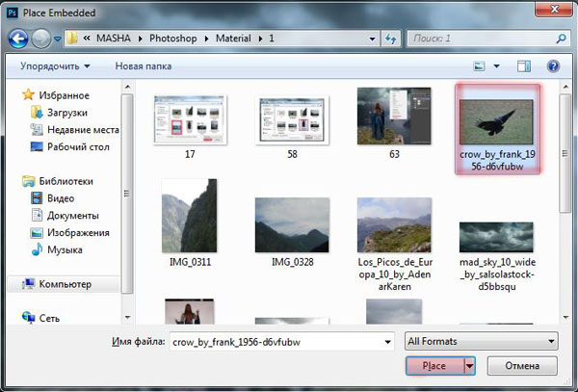Screen dimensions: 578x392
Task: Click the Компьютер icon
Action: pos(28,284)
